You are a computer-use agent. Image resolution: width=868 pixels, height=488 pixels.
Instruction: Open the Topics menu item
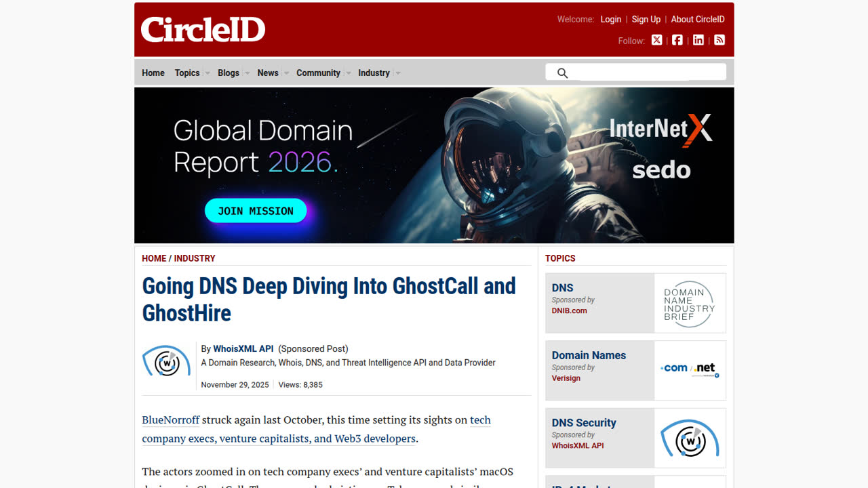[x=187, y=73]
